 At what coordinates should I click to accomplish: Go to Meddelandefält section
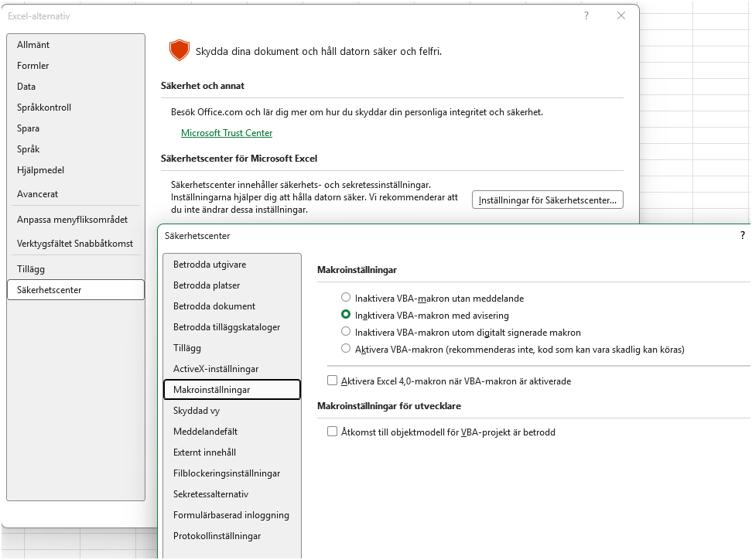232,432
